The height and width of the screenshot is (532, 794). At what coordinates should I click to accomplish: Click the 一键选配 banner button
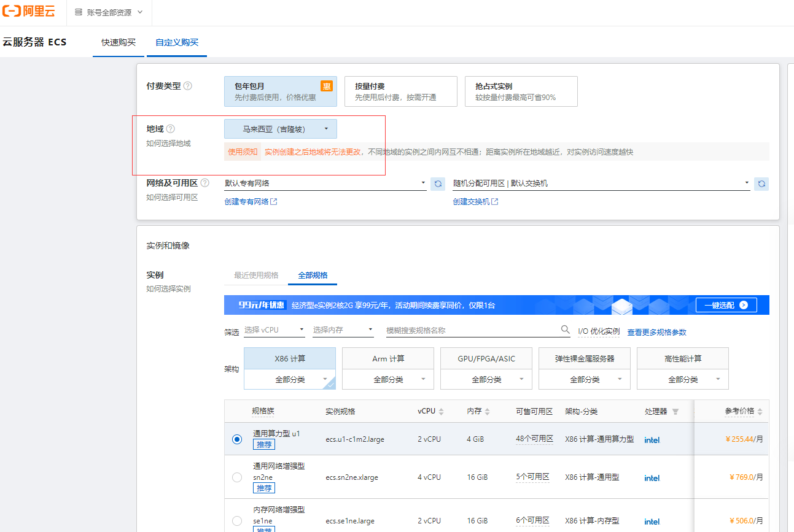(x=726, y=305)
